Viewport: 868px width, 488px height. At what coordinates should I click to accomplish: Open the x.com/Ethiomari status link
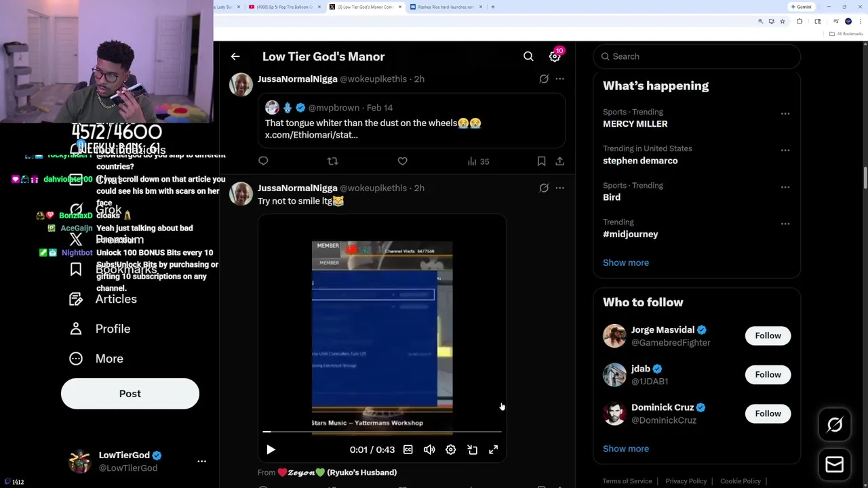pos(311,135)
